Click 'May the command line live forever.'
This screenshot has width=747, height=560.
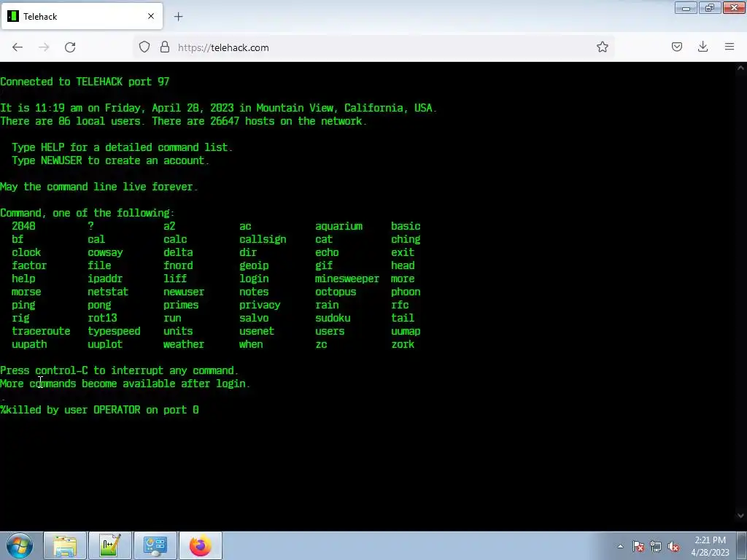pyautogui.click(x=99, y=187)
